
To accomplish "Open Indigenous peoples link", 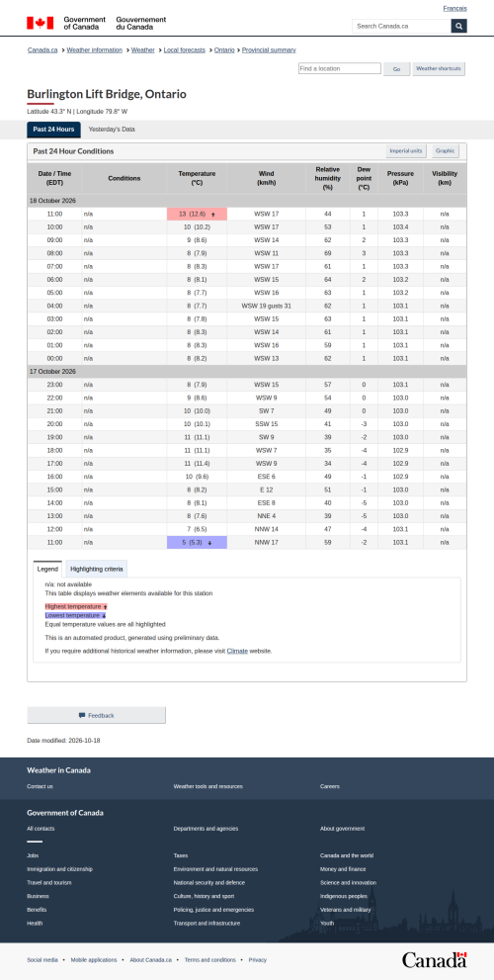I will [344, 896].
